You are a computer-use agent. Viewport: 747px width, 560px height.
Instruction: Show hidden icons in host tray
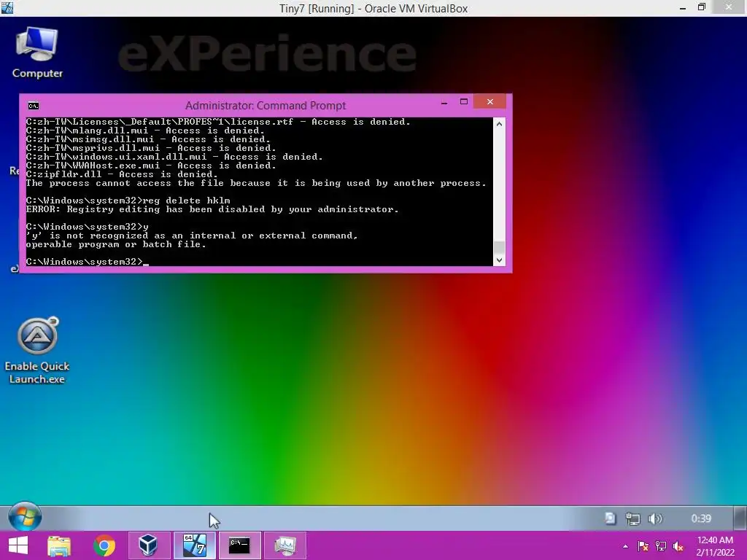pos(625,546)
